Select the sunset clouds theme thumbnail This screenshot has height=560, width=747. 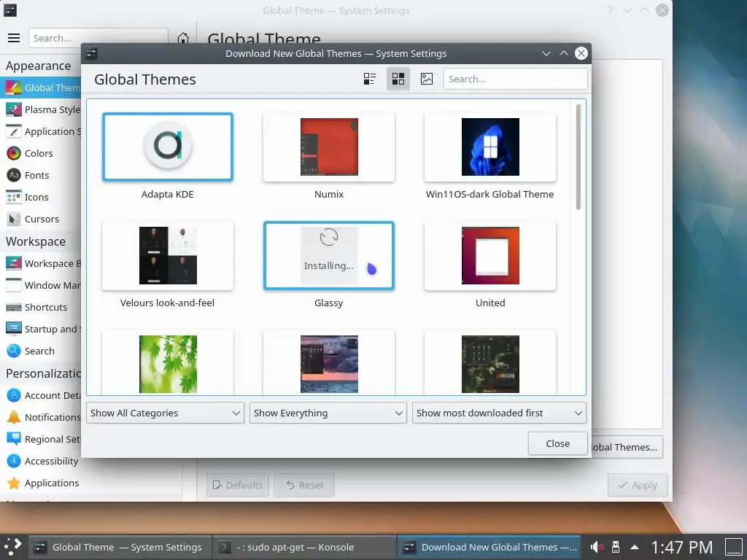[x=329, y=365]
